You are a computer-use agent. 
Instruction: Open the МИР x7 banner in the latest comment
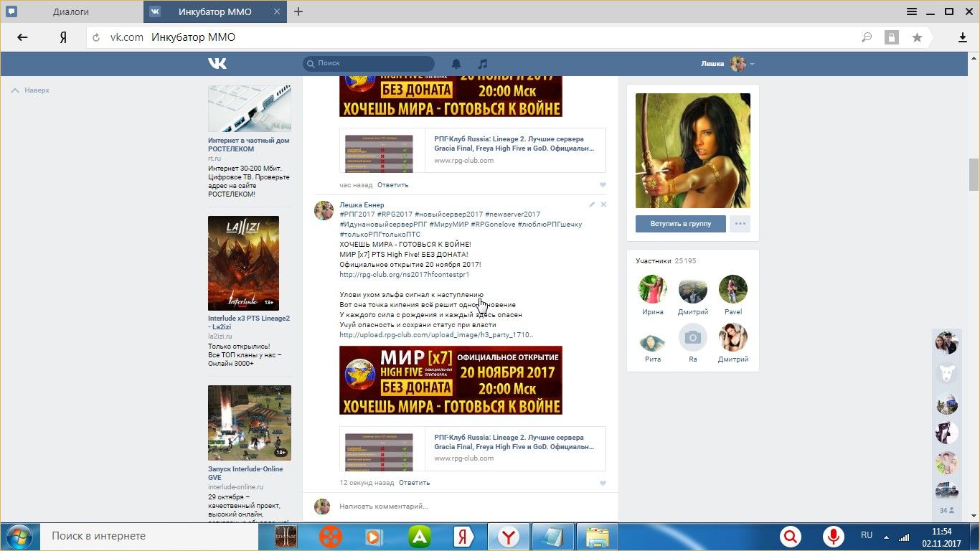click(451, 380)
